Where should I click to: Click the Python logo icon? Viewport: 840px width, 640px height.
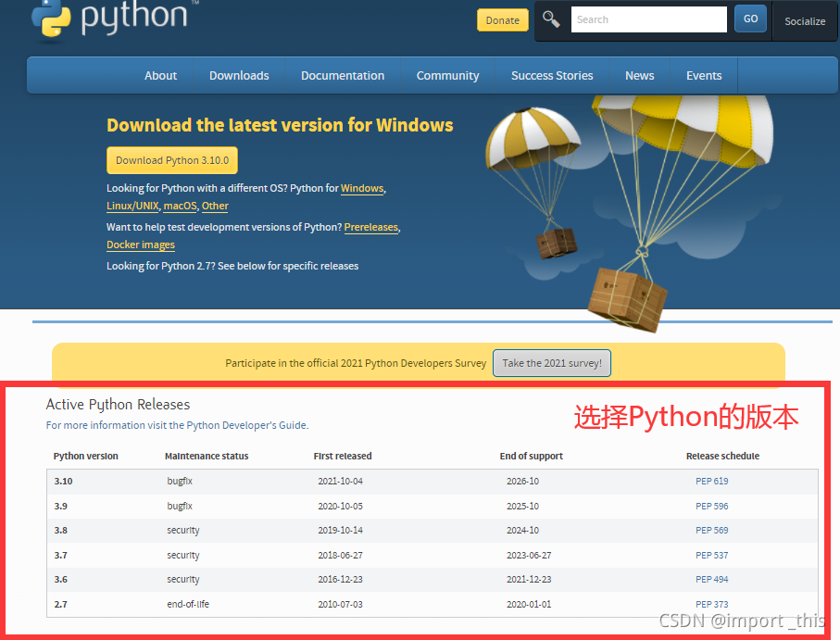click(51, 19)
